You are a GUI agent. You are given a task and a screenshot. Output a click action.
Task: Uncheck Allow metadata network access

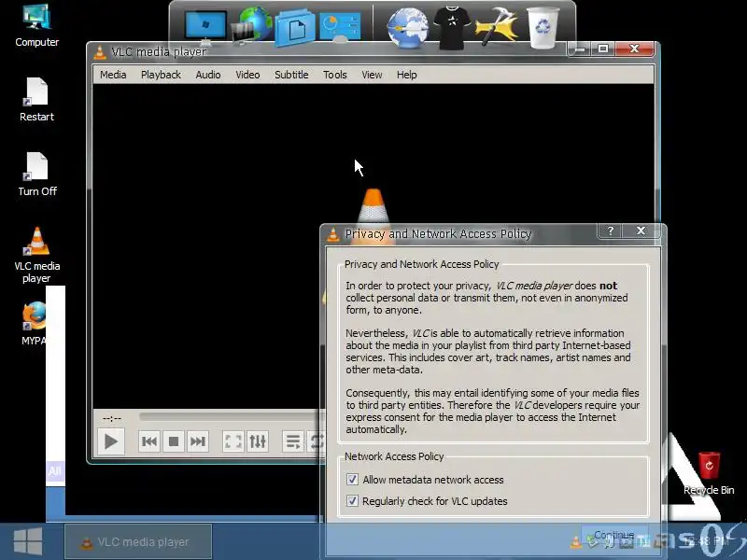coord(352,480)
